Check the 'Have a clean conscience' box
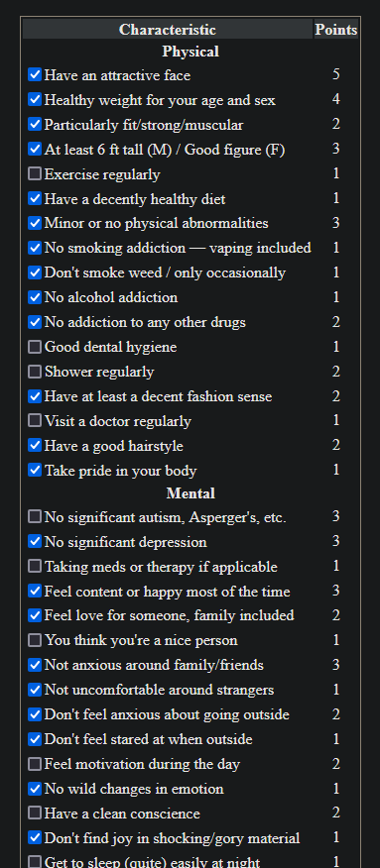This screenshot has height=868, width=380. (35, 814)
